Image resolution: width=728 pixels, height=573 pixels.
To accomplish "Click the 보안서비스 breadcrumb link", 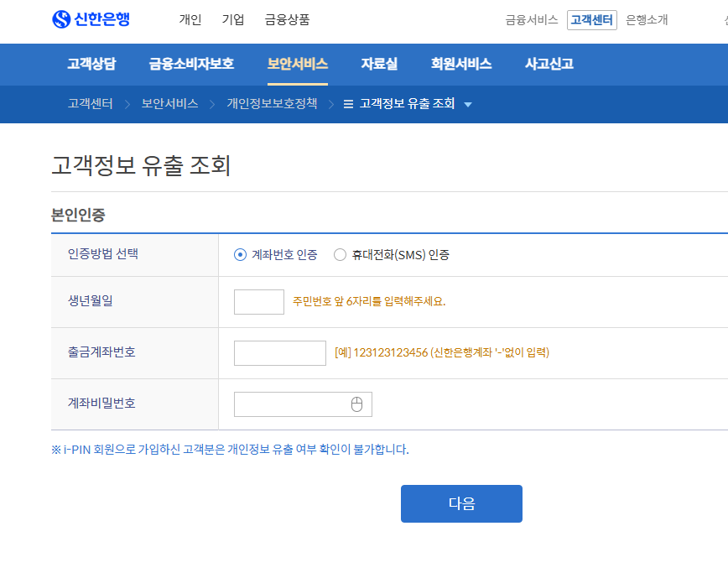I will point(170,103).
